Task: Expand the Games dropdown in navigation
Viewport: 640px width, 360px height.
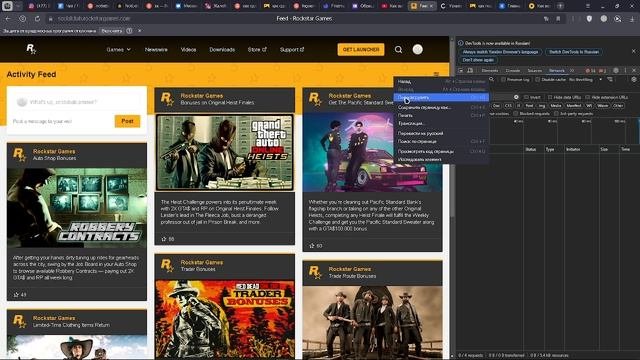Action: 118,49
